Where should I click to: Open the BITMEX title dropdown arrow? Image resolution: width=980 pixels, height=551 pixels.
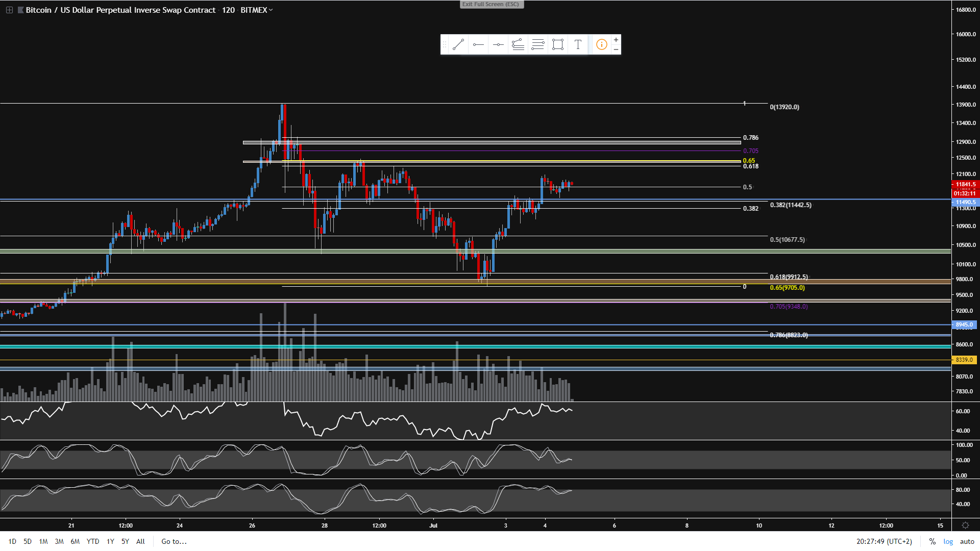[x=271, y=10]
